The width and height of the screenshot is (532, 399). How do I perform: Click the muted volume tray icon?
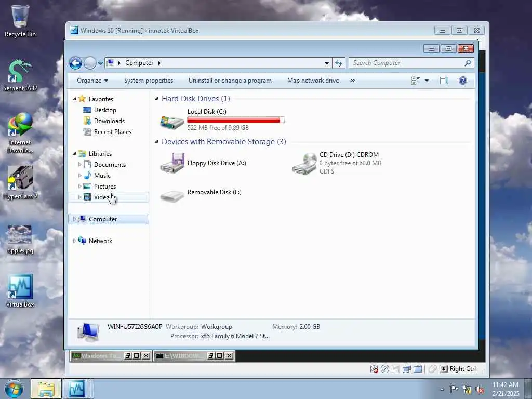480,390
